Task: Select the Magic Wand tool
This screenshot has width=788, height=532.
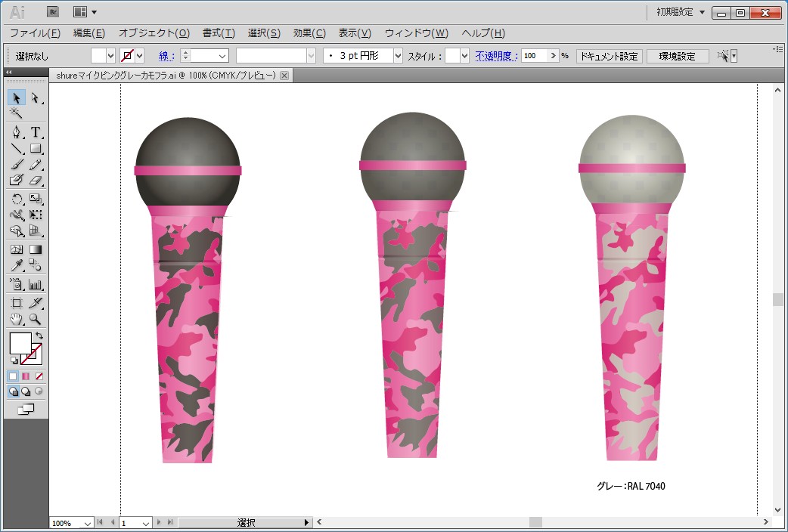Action: click(x=17, y=113)
